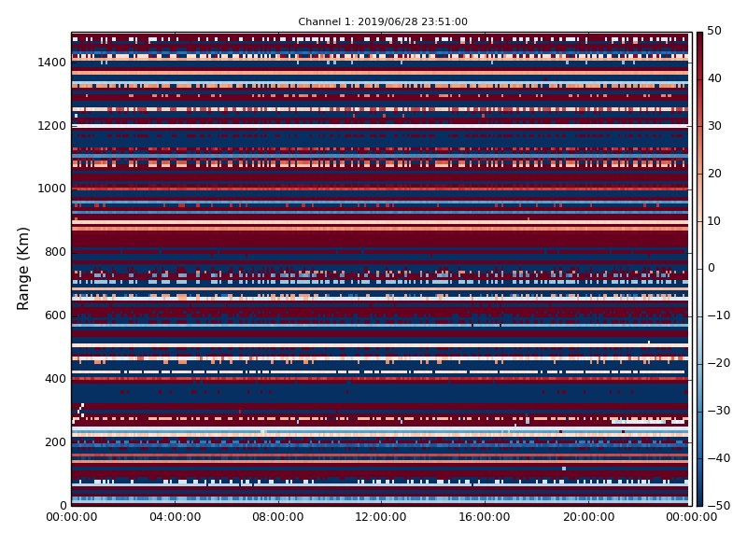Click the 800 range tick label

[x=55, y=252]
